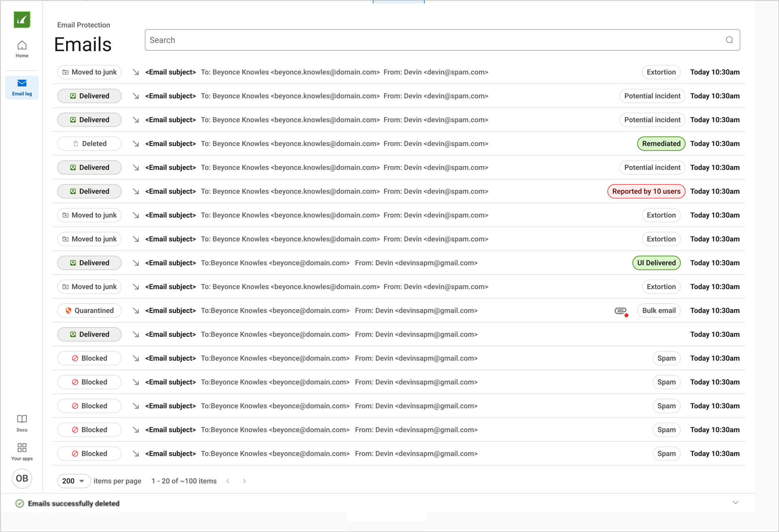This screenshot has height=532, width=779.
Task: Go to previous page arrow
Action: click(x=228, y=481)
